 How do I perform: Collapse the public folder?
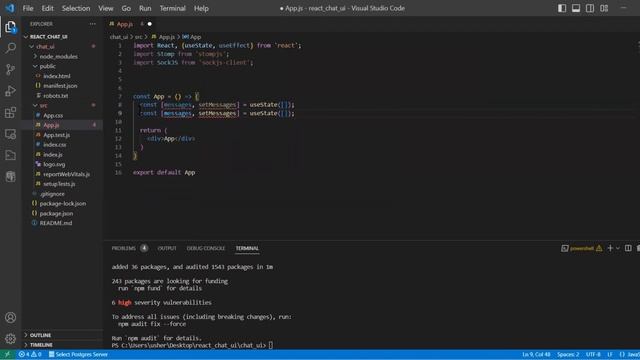click(48, 66)
